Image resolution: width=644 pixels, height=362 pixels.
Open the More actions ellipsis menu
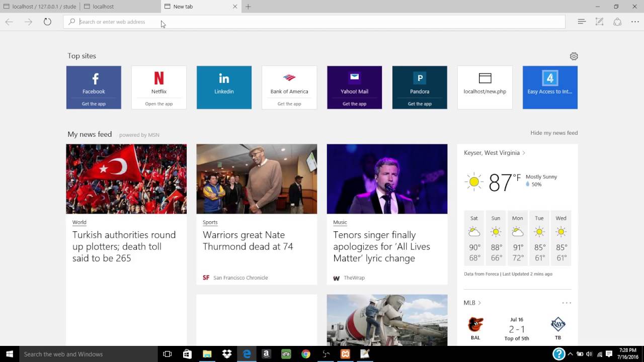click(x=635, y=22)
